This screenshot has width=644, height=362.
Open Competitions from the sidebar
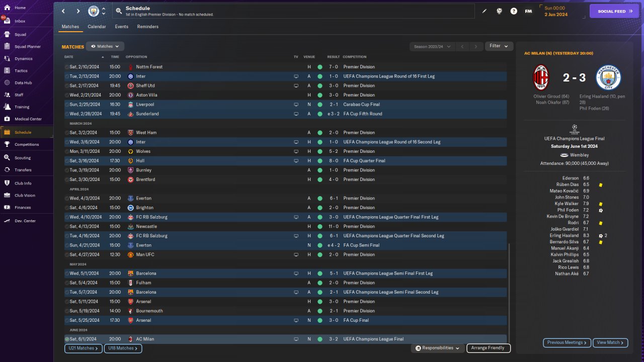click(26, 144)
